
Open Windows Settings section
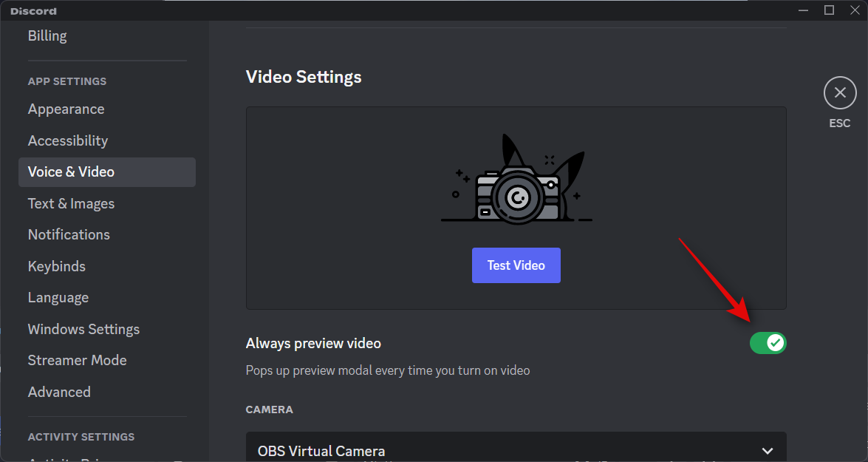[x=83, y=330]
